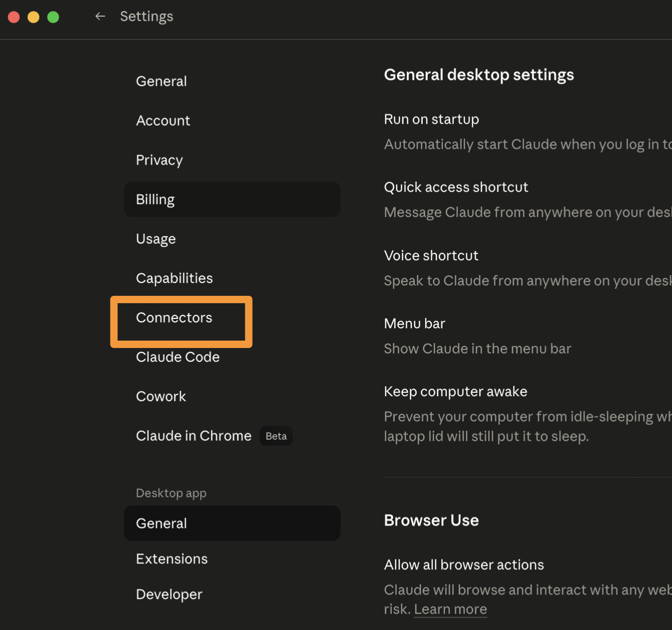Open the General tab above Account
The image size is (672, 630).
232,81
